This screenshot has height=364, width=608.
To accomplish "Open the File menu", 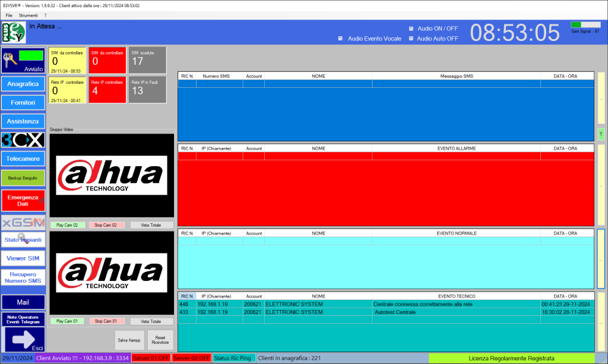I will [x=9, y=15].
